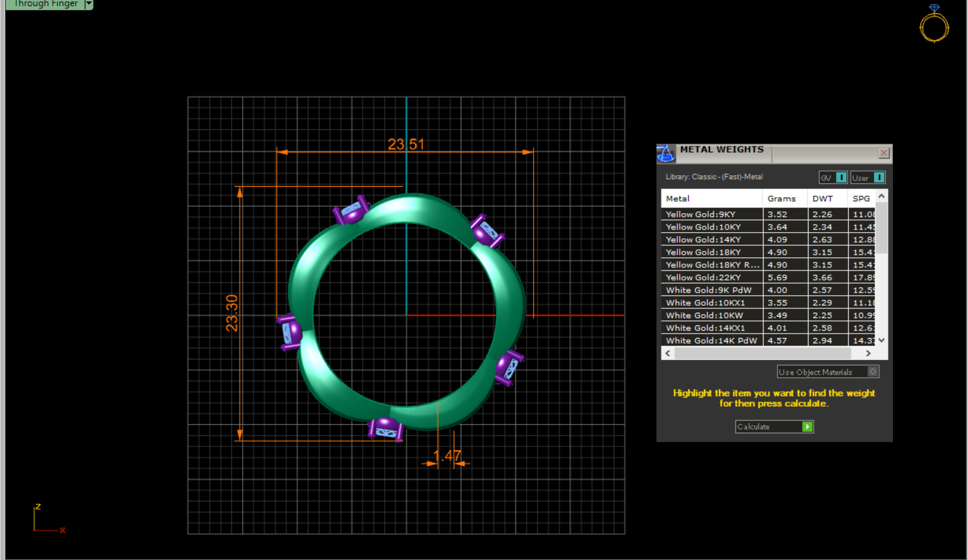Toggle the GV library switch
Screen dimensions: 968x560
[841, 178]
